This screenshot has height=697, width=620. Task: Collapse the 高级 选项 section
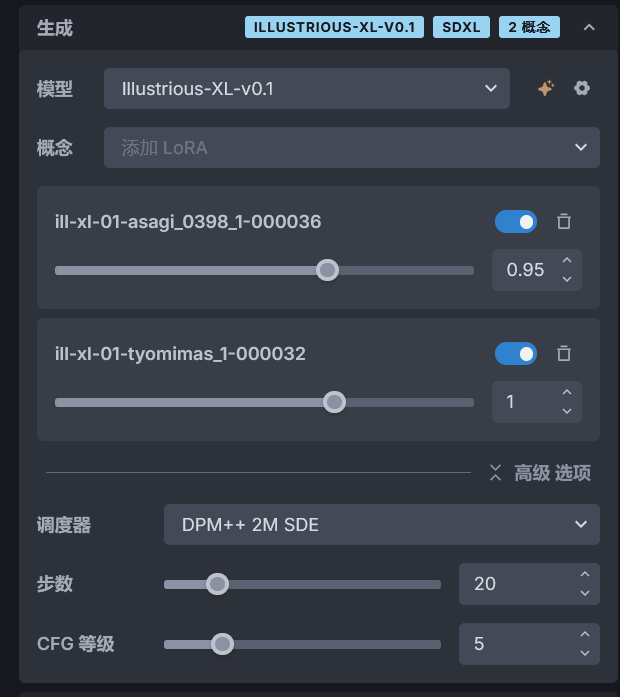(540, 473)
